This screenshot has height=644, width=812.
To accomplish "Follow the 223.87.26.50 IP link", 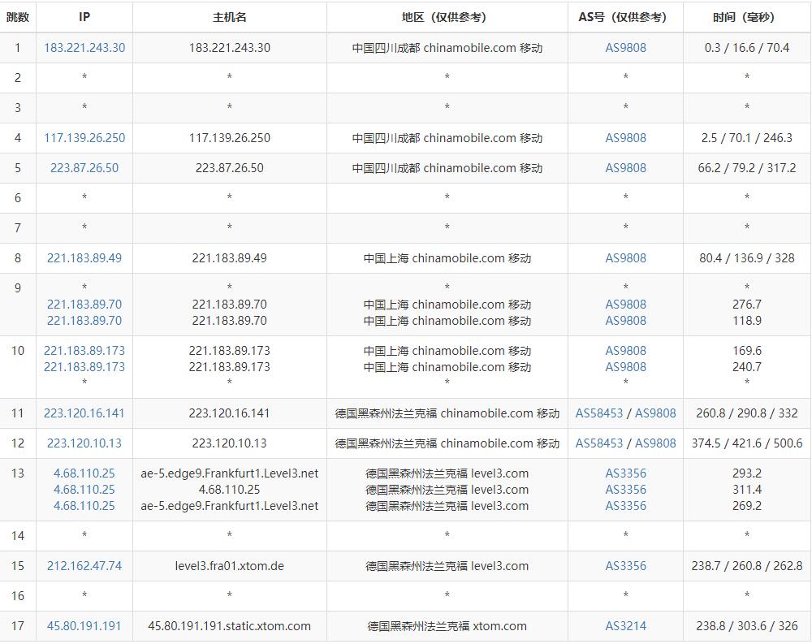I will [x=84, y=168].
